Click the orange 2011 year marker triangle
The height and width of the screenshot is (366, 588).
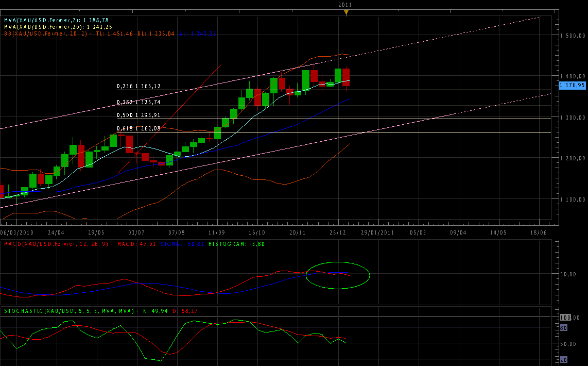[x=346, y=12]
